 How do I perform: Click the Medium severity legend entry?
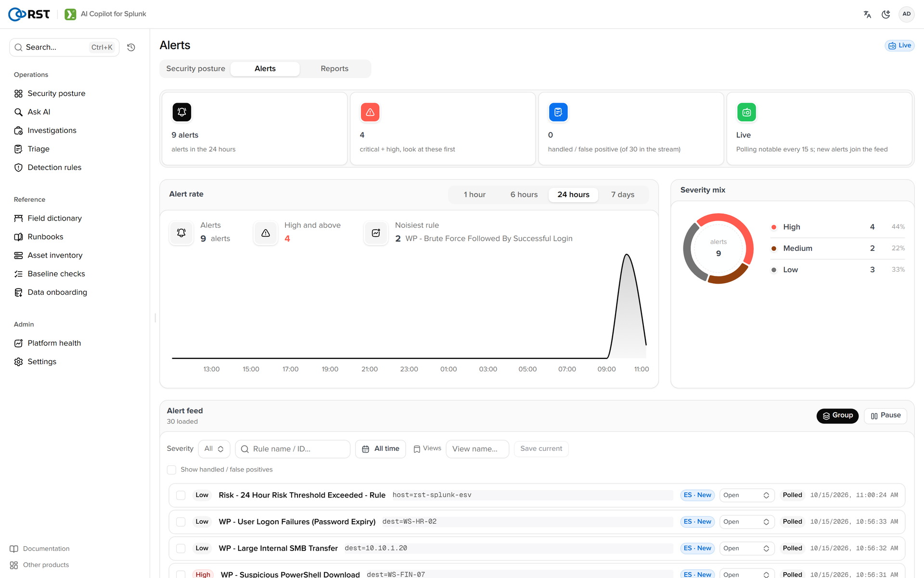point(837,249)
